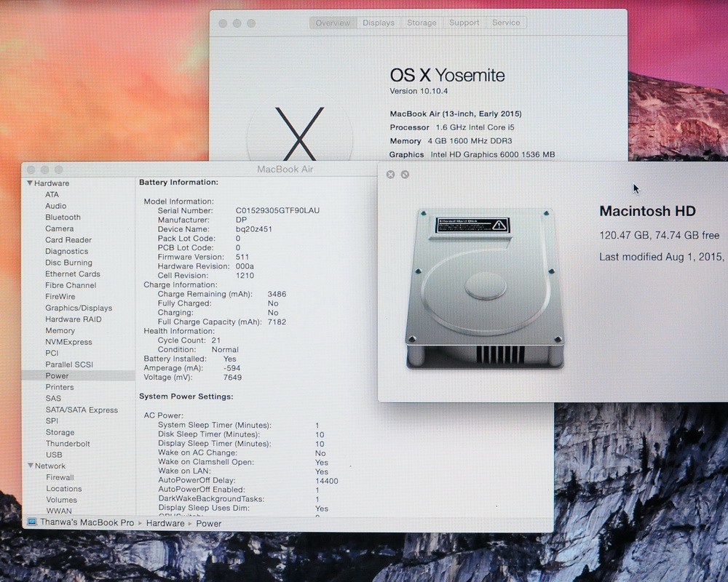The height and width of the screenshot is (582, 728).
Task: Click the Macintosh HD hard drive icon
Action: [x=485, y=289]
